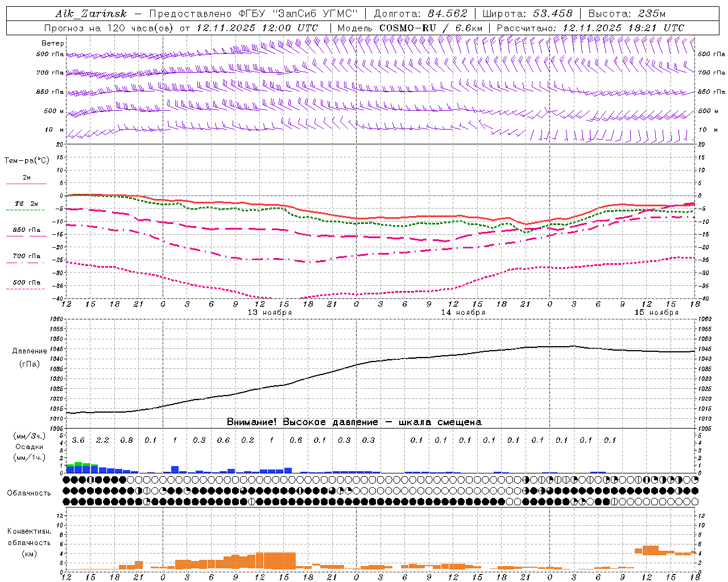The width and height of the screenshot is (728, 582).
Task: Click the Широта: 53.458 value
Action: click(x=527, y=14)
